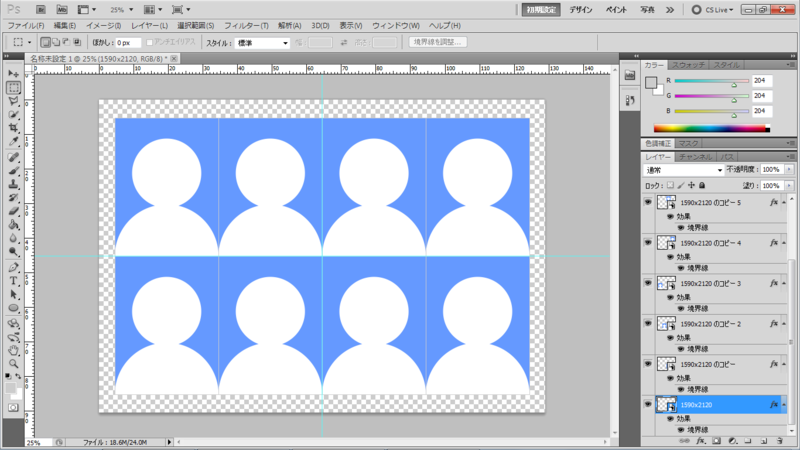
Task: Click the add layer mask icon
Action: coord(716,441)
